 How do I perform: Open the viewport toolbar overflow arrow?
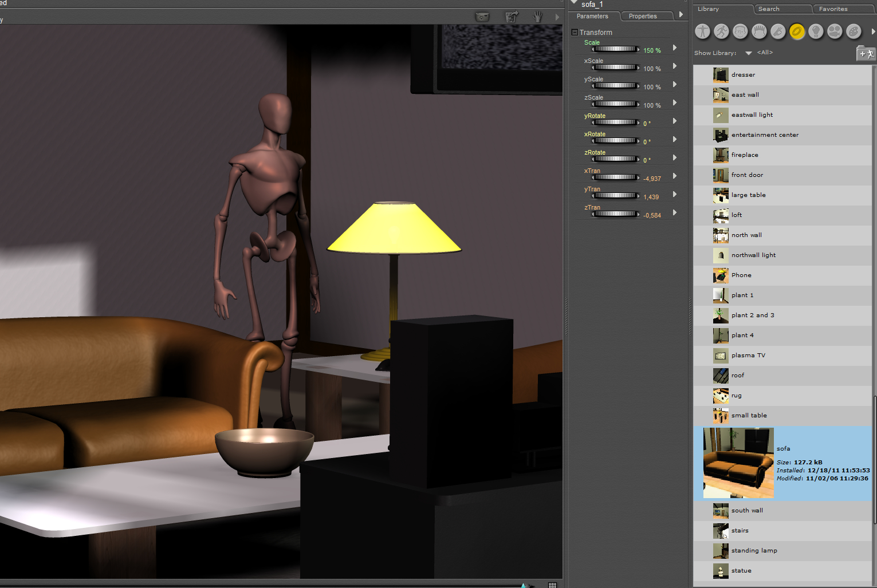557,17
